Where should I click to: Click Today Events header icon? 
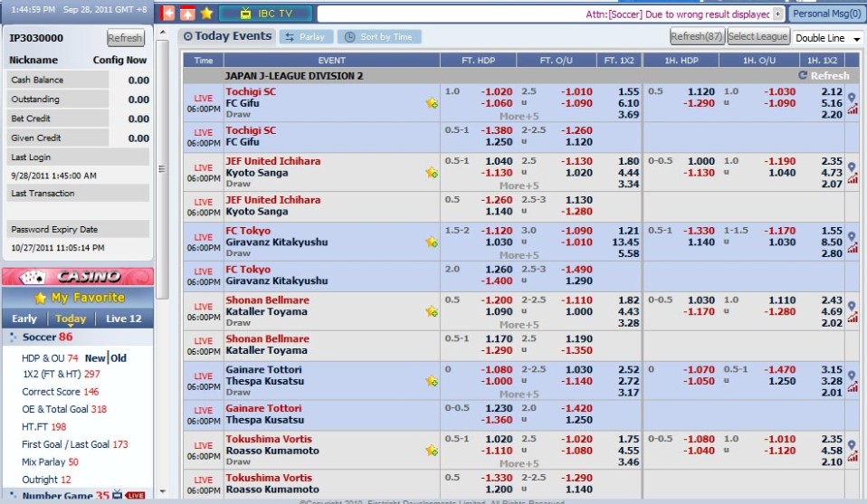pos(188,36)
